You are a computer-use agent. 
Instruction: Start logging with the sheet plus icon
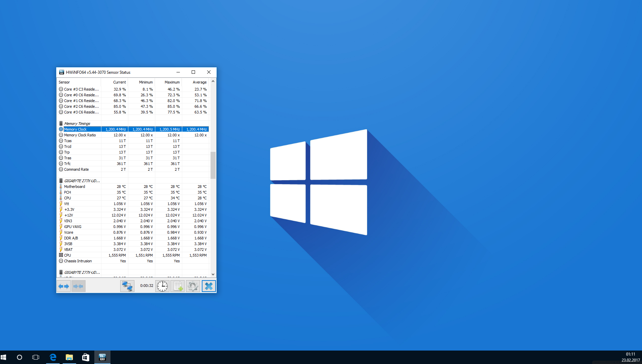tap(178, 286)
